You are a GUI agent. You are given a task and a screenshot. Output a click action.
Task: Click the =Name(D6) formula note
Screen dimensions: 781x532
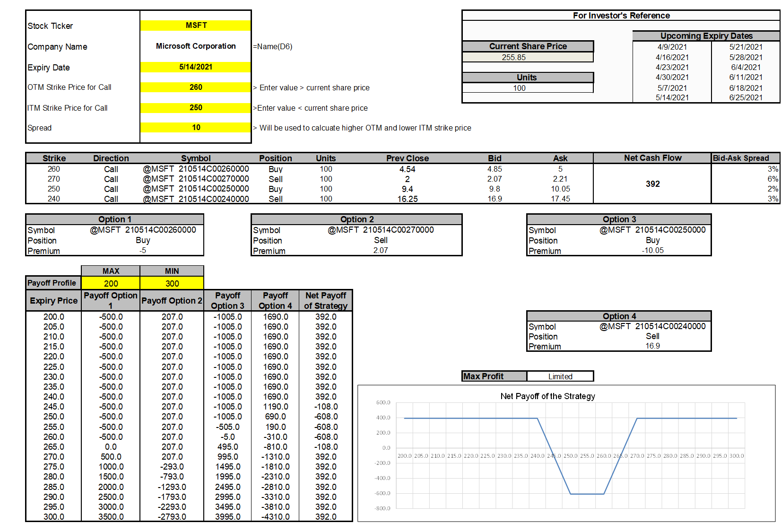point(273,47)
